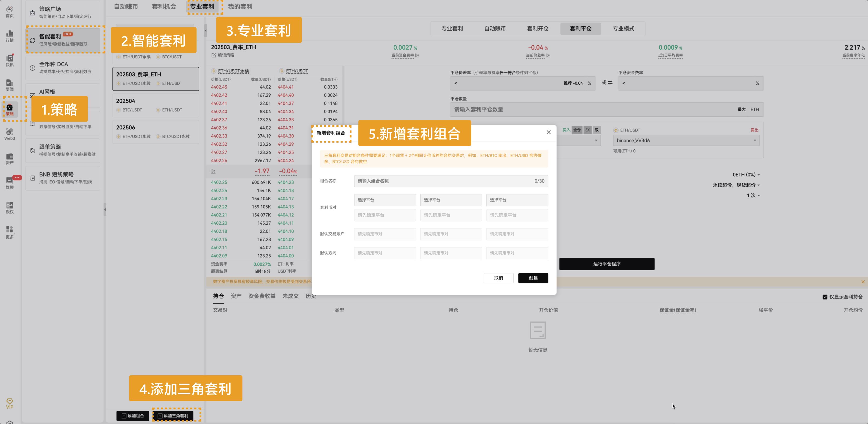The image size is (868, 424).
Task: Switch to 未成交 bottom tab
Action: 290,296
